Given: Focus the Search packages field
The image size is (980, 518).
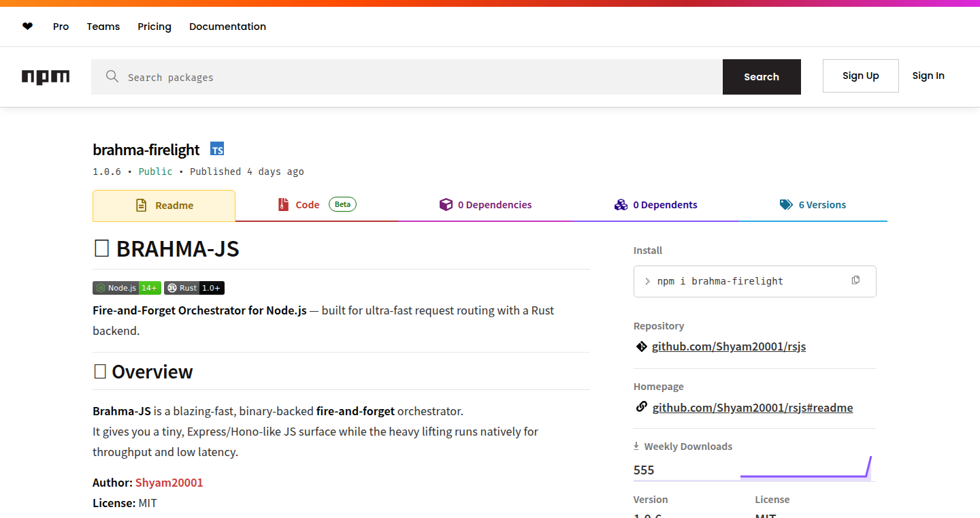Looking at the screenshot, I should point(407,77).
